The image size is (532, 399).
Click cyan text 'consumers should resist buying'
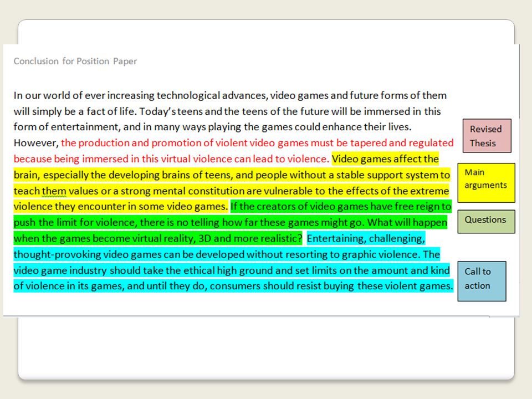click(282, 286)
